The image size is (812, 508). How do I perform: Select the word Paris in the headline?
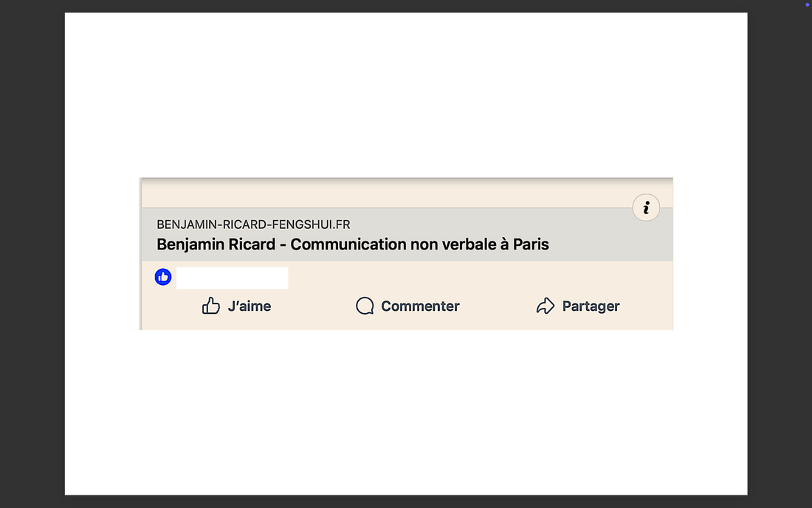(531, 244)
